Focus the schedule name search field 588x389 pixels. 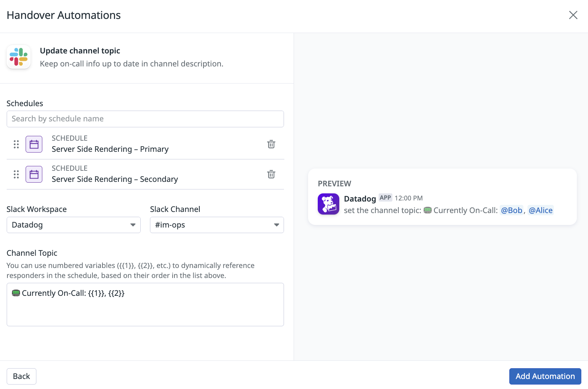point(145,119)
